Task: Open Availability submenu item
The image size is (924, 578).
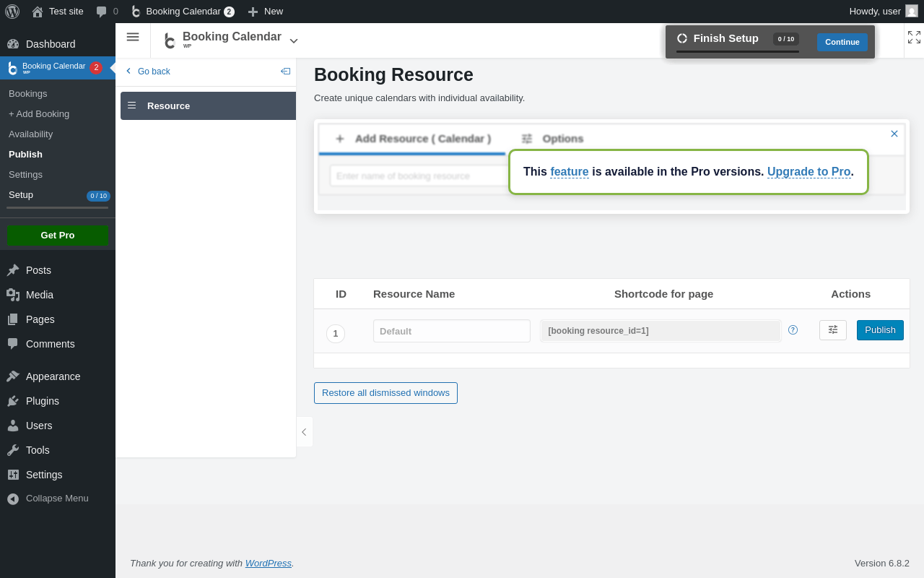Action: point(30,134)
